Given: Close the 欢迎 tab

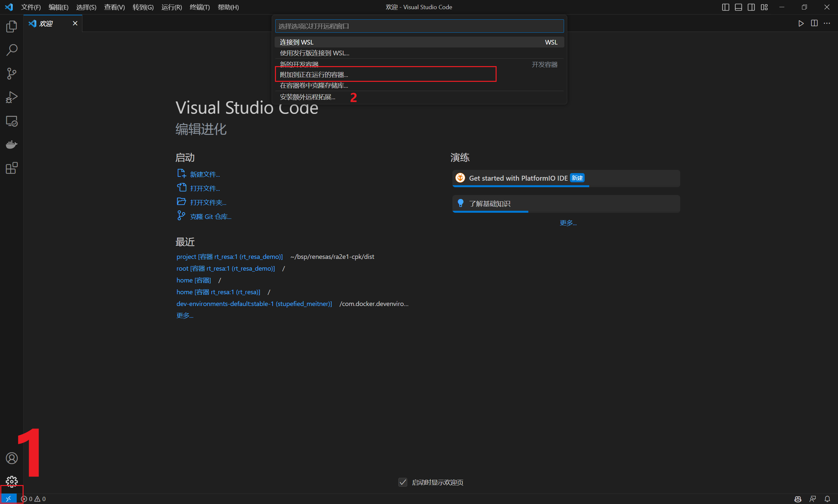Looking at the screenshot, I should tap(75, 23).
